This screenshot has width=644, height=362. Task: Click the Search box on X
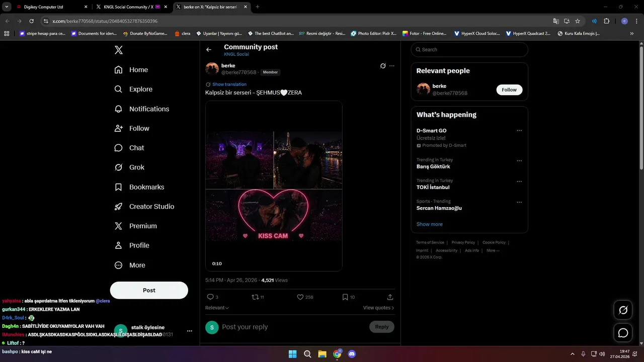(x=469, y=49)
